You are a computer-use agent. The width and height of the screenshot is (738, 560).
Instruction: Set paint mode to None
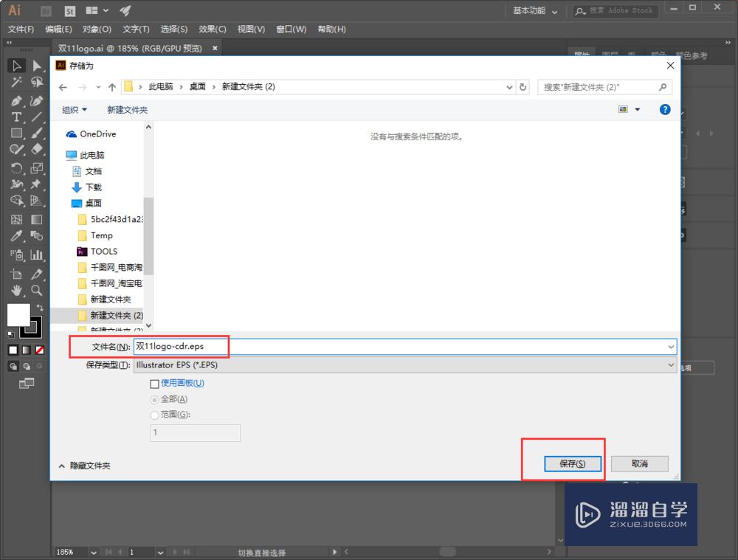pyautogui.click(x=40, y=350)
